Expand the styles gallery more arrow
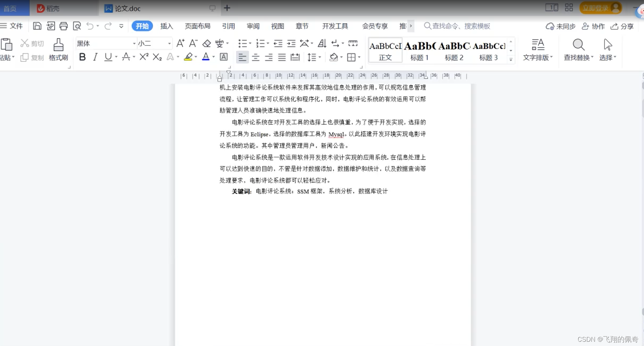Screen dimensions: 644x346 click(x=511, y=59)
